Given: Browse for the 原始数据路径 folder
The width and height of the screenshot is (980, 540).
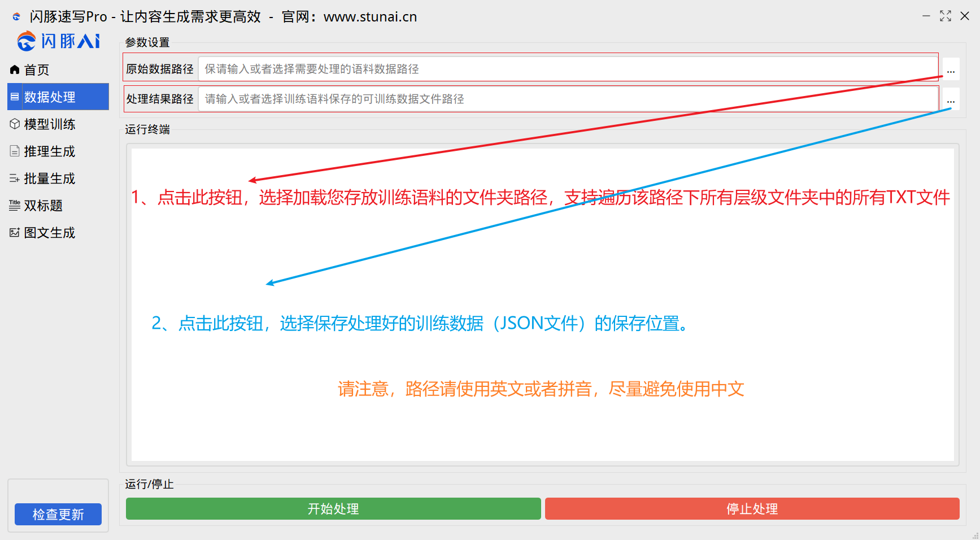Looking at the screenshot, I should pos(951,69).
